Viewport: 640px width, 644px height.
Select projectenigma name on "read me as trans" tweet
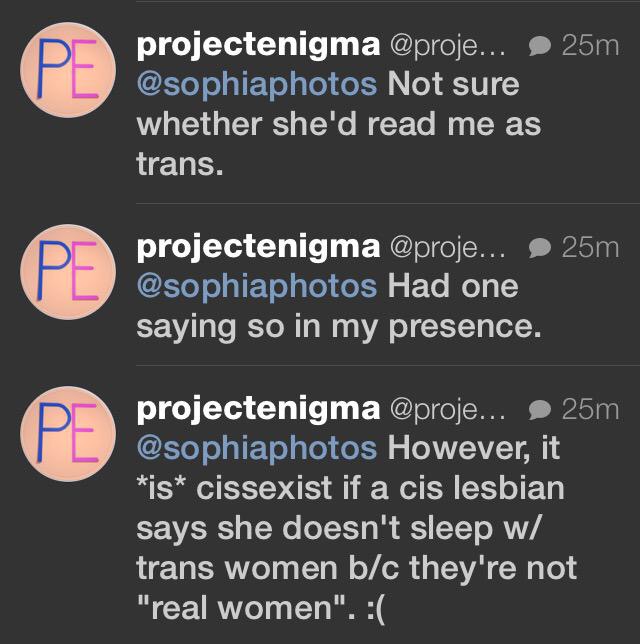257,45
